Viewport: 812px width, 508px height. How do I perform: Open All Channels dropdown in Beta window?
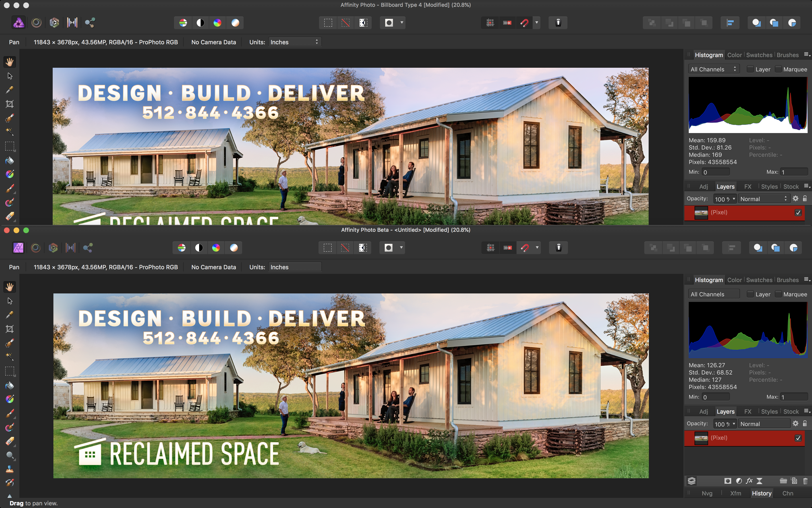click(714, 294)
